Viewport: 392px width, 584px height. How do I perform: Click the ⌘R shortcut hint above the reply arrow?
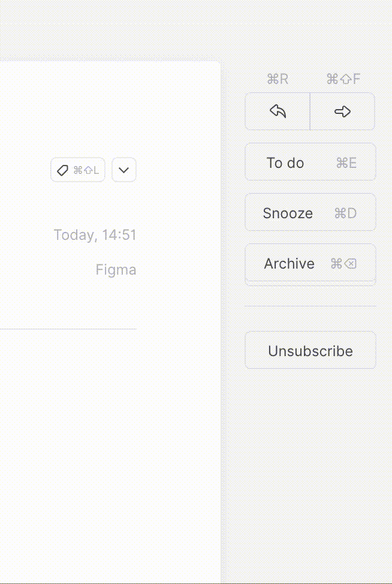[x=278, y=79]
